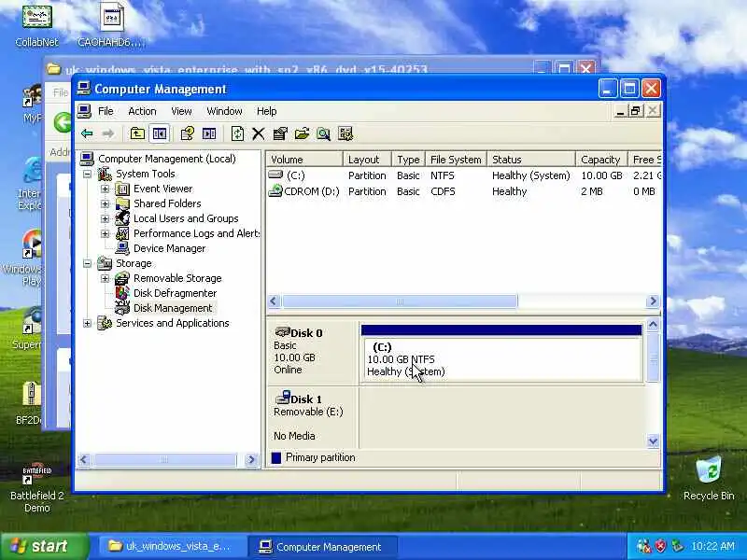The height and width of the screenshot is (560, 747).
Task: Click the Delete X toolbar icon
Action: point(259,133)
